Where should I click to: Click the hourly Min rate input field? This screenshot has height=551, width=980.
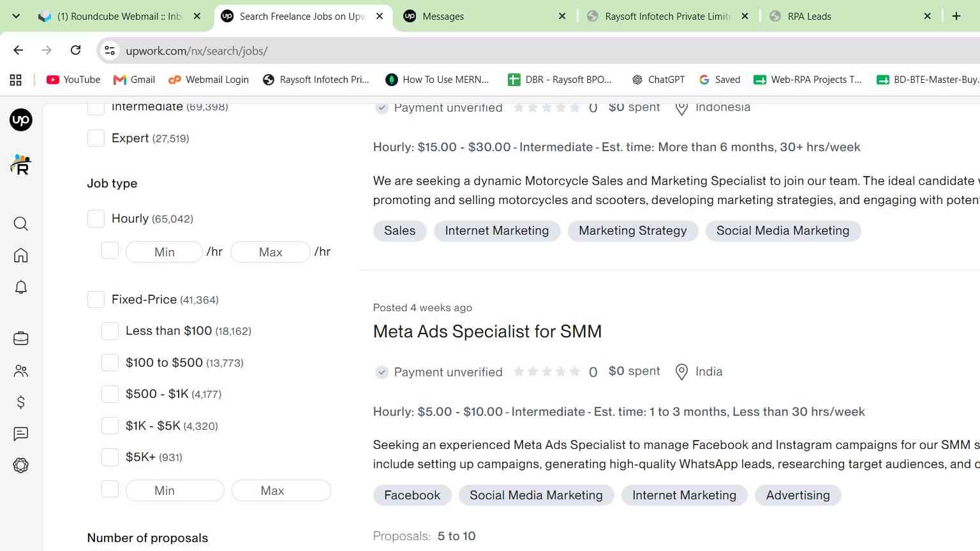coord(165,252)
